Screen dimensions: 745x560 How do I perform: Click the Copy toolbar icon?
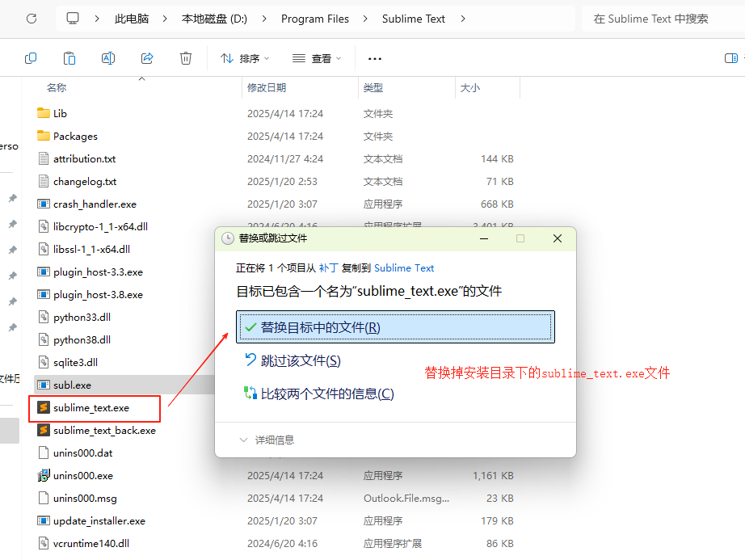click(31, 58)
